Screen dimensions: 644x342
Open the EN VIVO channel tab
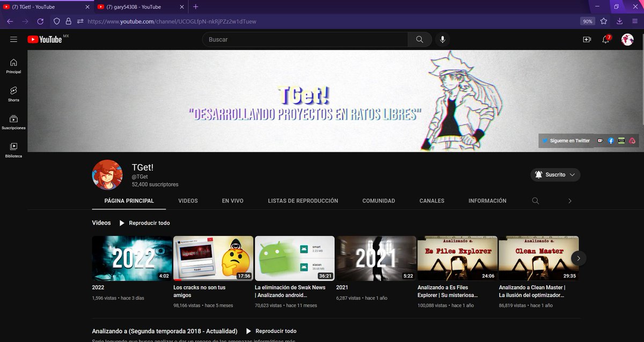[233, 201]
